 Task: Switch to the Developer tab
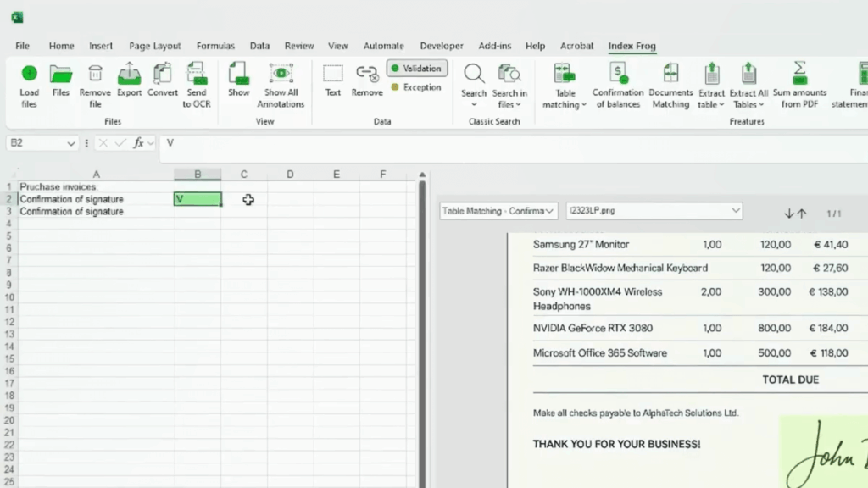pos(441,46)
